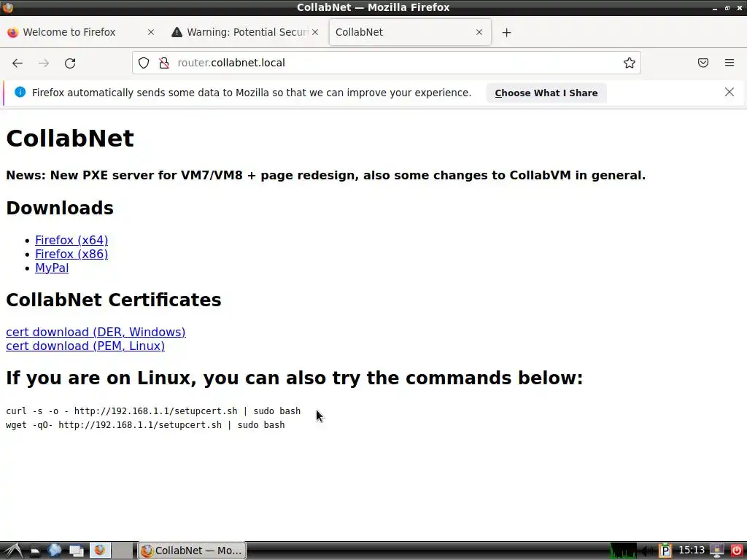747x560 pixels.
Task: Open the tracking protection shield icon
Action: pyautogui.click(x=144, y=63)
